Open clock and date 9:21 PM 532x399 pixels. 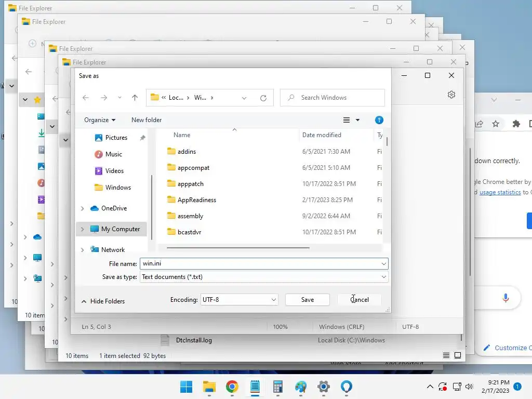495,387
